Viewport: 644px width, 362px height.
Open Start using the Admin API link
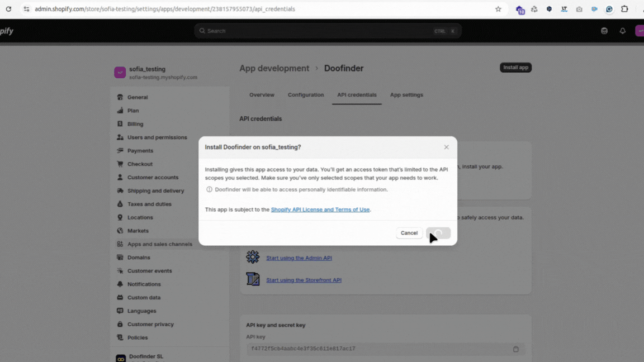299,258
